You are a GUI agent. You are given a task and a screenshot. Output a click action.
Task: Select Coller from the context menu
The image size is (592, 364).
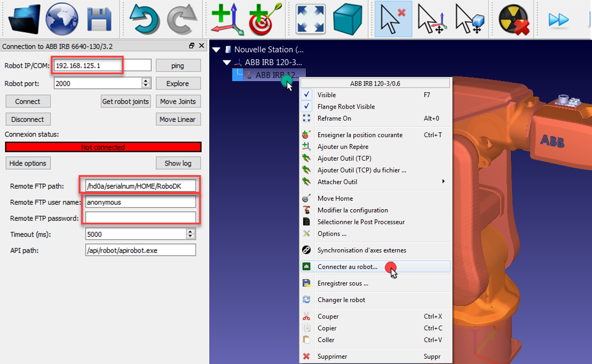point(376,340)
